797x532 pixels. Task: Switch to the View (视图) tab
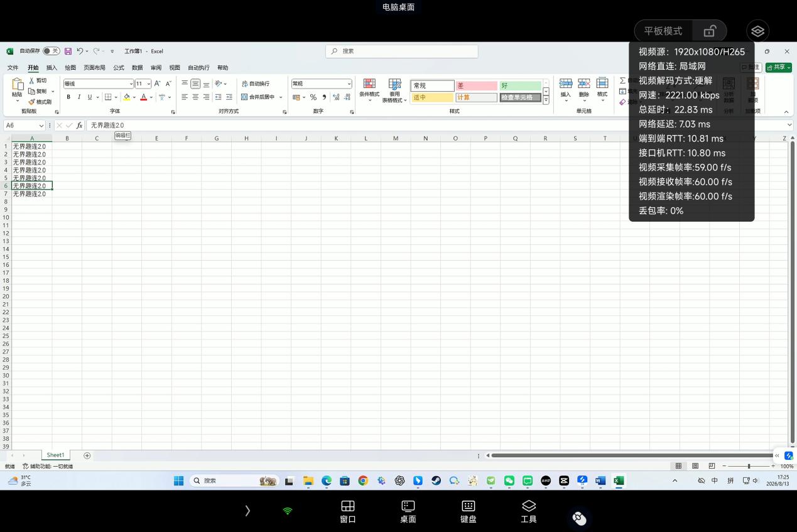pyautogui.click(x=175, y=68)
